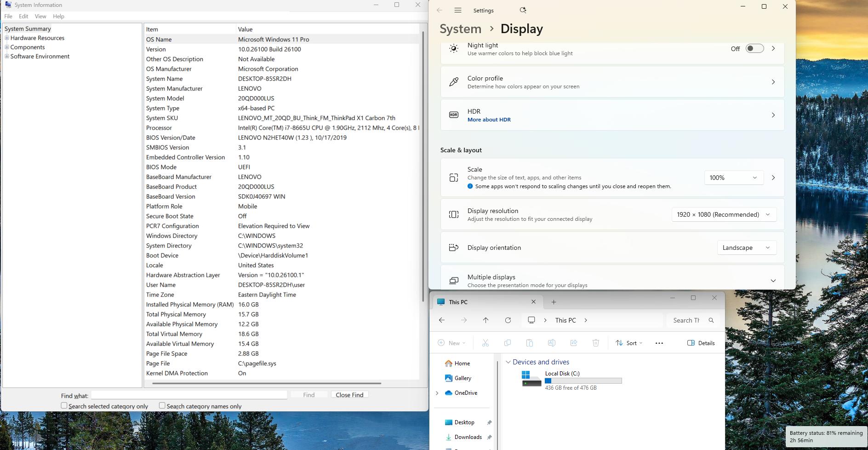Open the Edit menu in System Information
This screenshot has height=450, width=868.
coord(23,16)
